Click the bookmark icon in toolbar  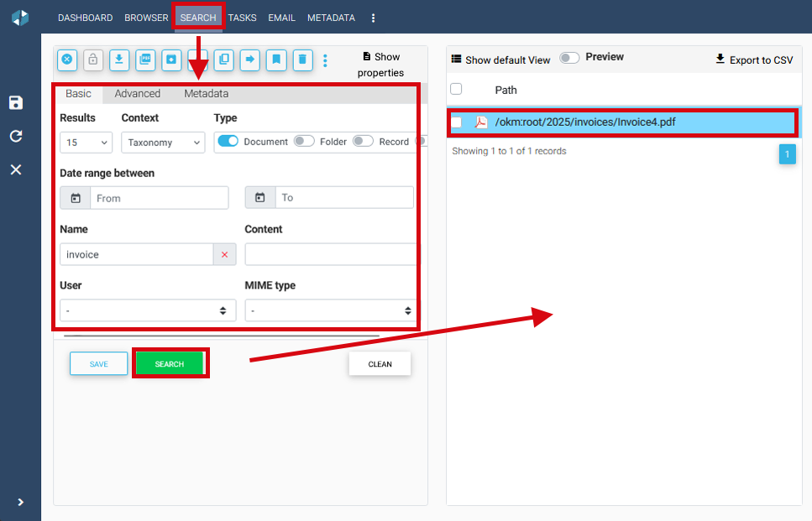(276, 60)
